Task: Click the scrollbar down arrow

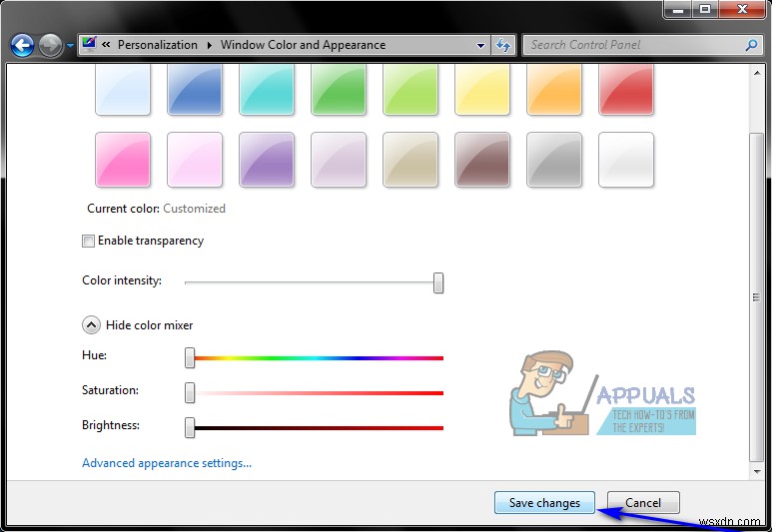Action: pos(757,471)
